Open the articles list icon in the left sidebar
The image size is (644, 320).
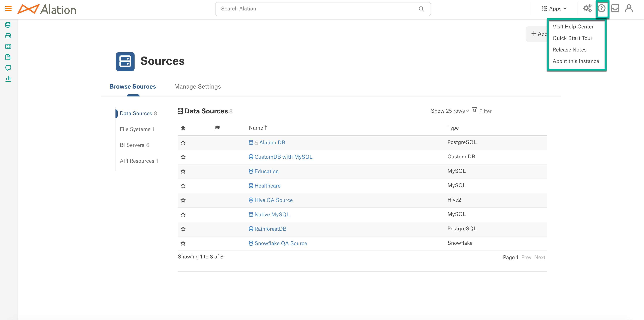point(8,47)
